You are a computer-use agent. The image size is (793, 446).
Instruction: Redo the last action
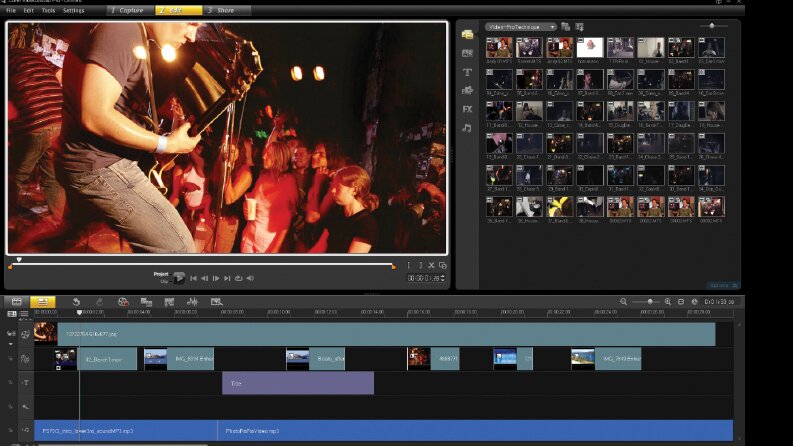tap(100, 302)
